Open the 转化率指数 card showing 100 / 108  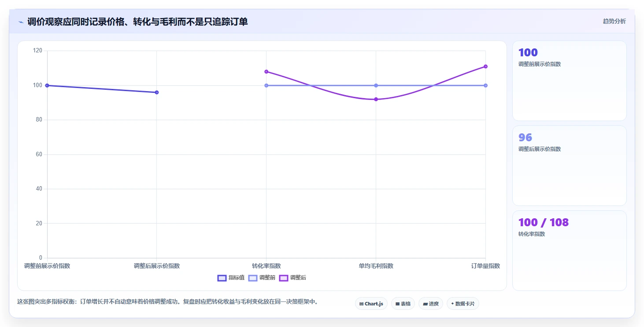569,250
